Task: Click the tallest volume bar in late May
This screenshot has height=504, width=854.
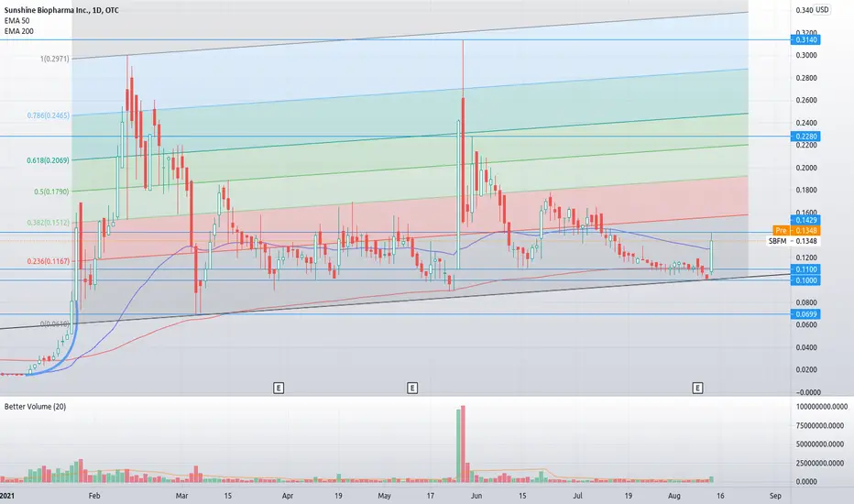Action: 463,444
